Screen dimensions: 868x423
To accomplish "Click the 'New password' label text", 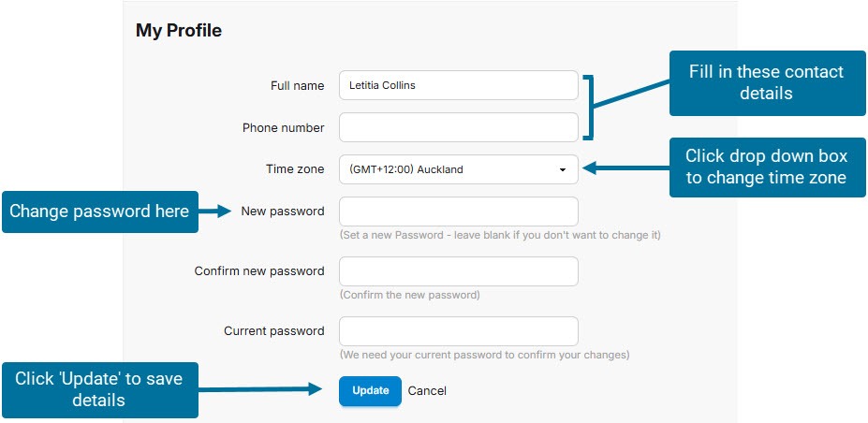I will click(283, 211).
